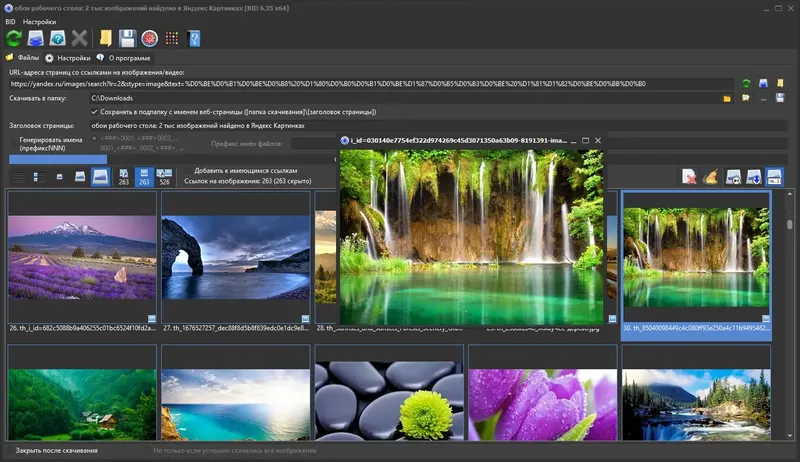
Task: Click highlighted filter icon labeled 263
Action: point(144,177)
